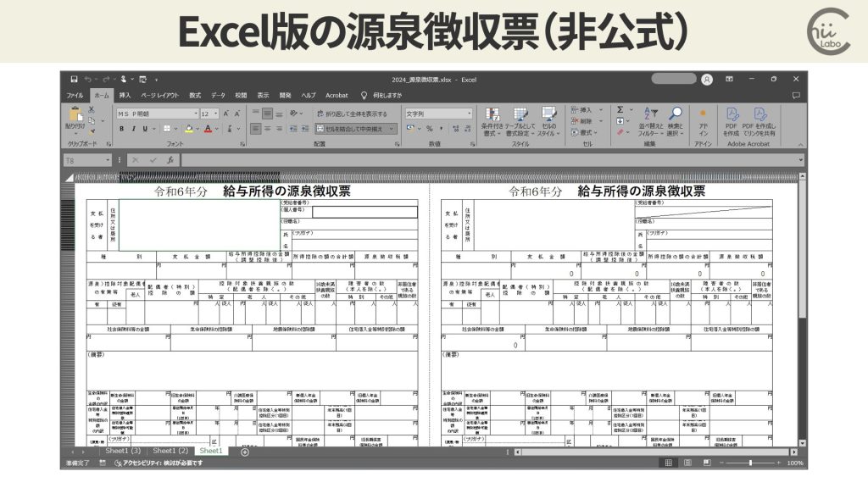Select the Sheet1 (3) sheet tab
The height and width of the screenshot is (488, 868).
coord(123,451)
